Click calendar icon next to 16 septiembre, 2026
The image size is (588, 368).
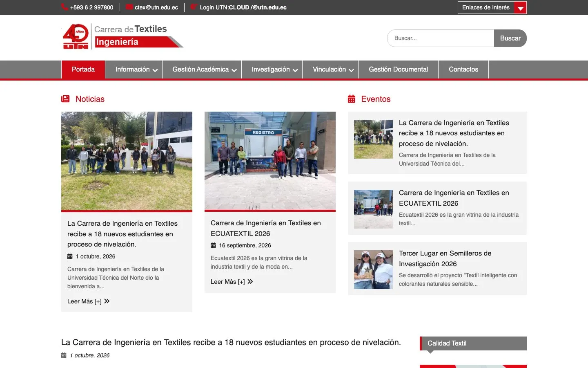point(213,245)
